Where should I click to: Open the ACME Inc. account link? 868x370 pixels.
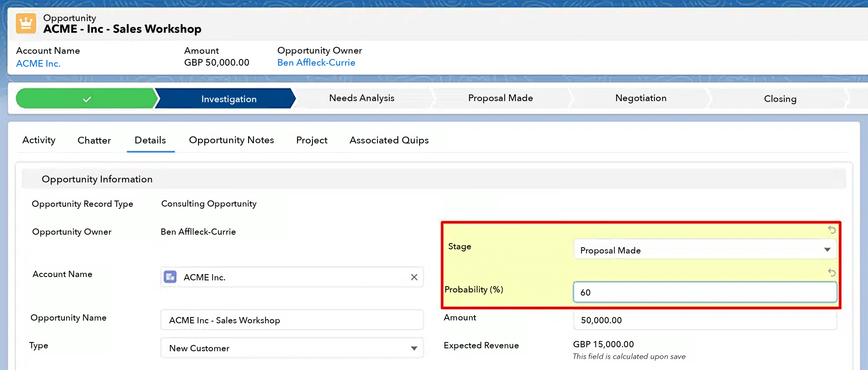[38, 63]
